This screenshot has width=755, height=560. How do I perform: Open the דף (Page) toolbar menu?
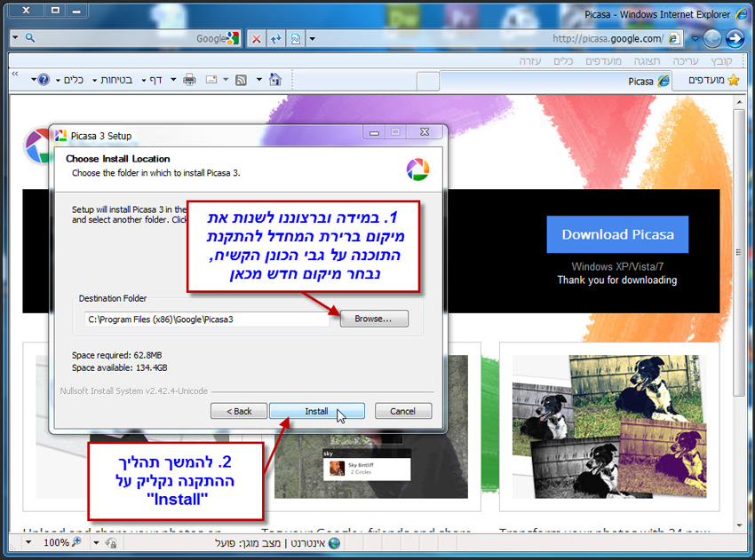[151, 80]
